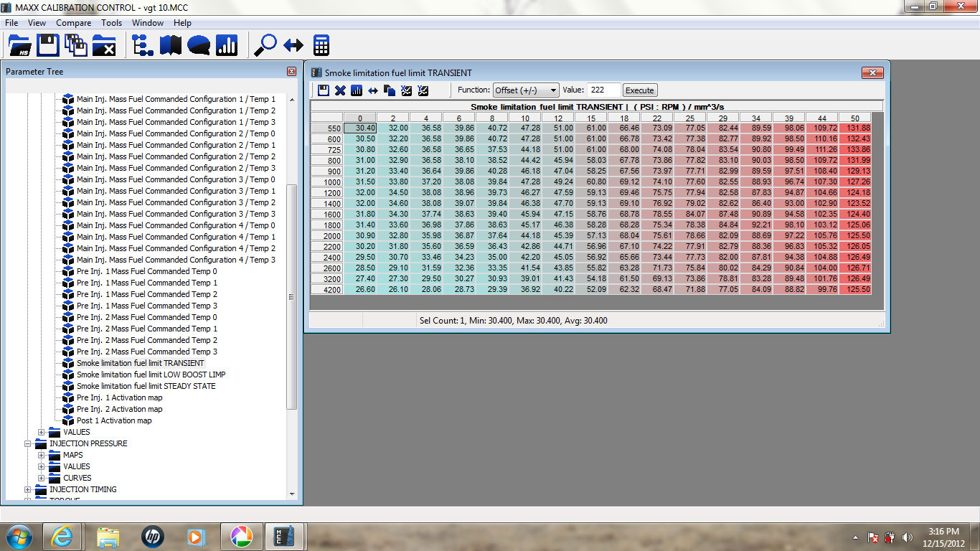Click Parameter Tree scroll down arrow

tap(291, 494)
